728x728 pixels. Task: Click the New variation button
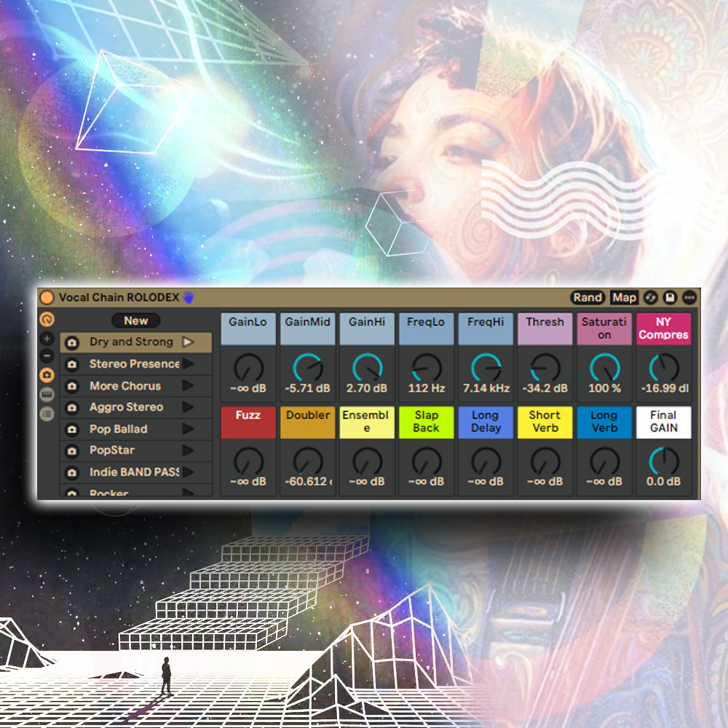coord(135,320)
